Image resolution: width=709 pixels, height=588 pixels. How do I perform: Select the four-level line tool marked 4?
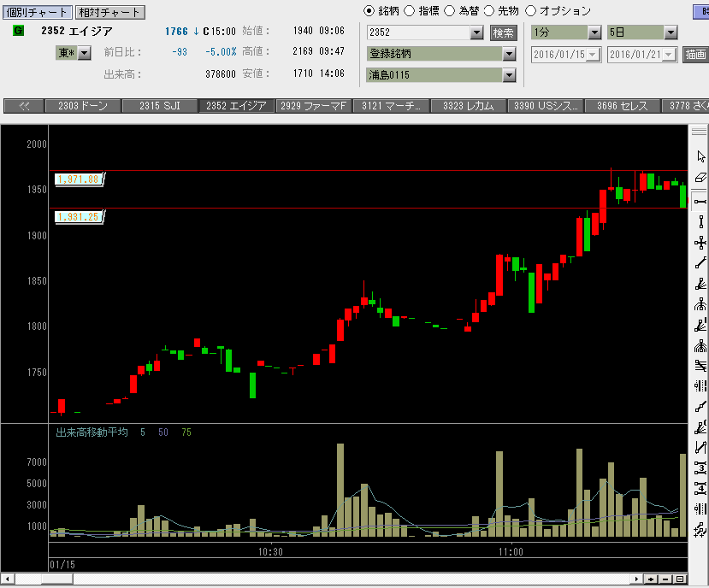700,489
